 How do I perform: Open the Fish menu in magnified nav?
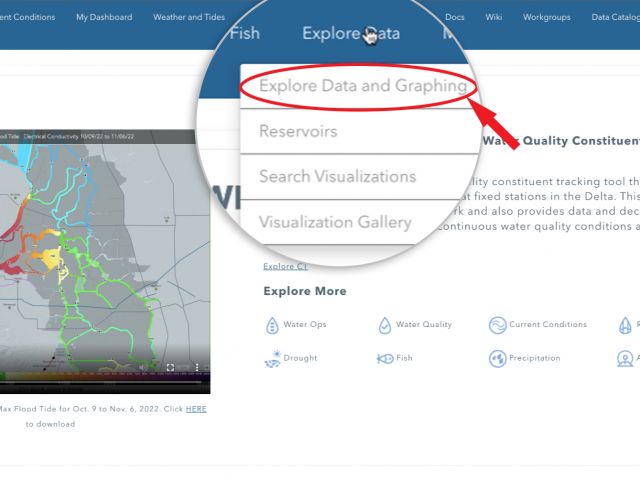coord(244,33)
